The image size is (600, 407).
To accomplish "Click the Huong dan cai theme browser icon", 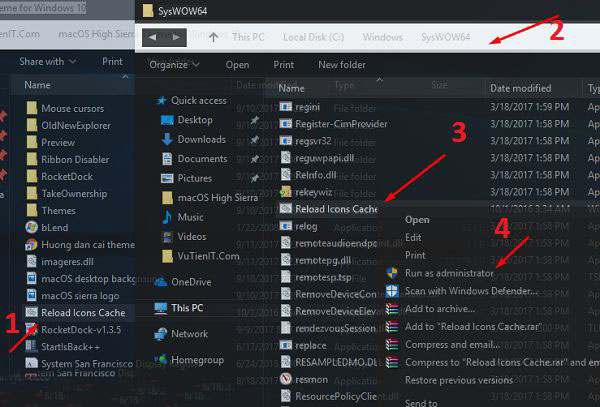I will point(31,245).
